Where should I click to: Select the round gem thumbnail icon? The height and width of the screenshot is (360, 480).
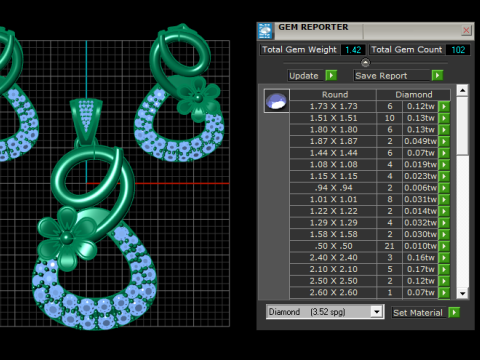276,101
